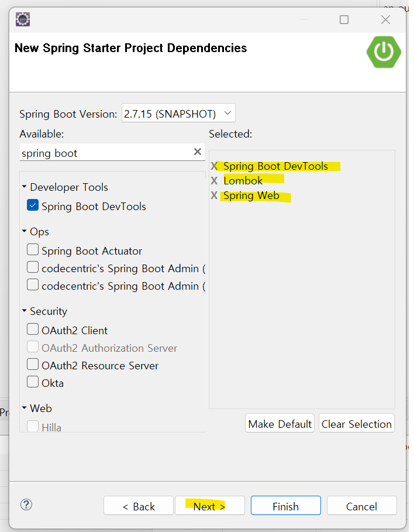Collapse the Web group
The width and height of the screenshot is (414, 532).
click(x=25, y=407)
